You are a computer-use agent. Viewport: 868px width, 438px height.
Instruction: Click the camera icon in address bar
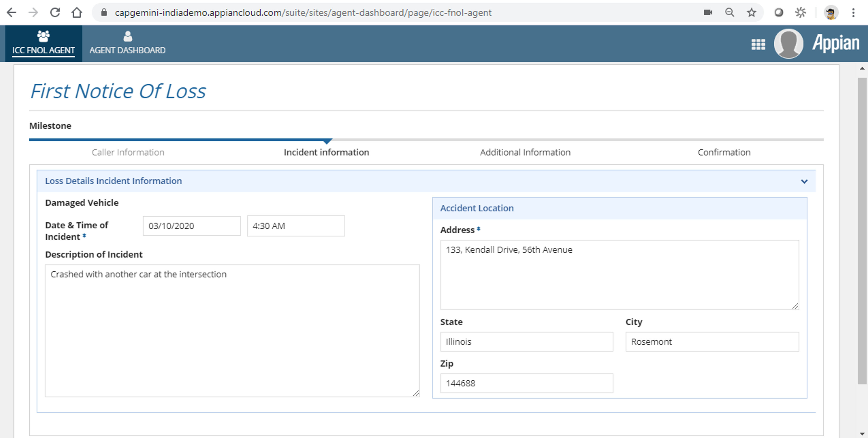[x=708, y=12]
